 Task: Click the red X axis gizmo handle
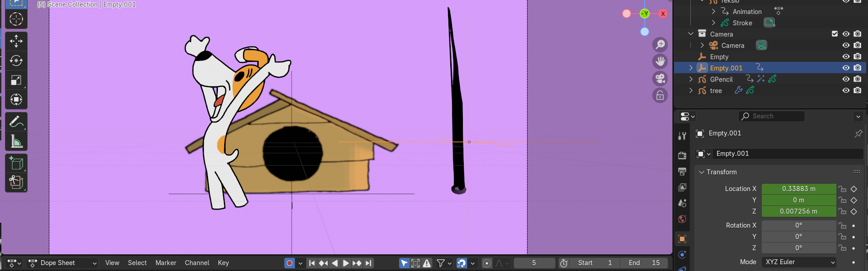coord(663,14)
